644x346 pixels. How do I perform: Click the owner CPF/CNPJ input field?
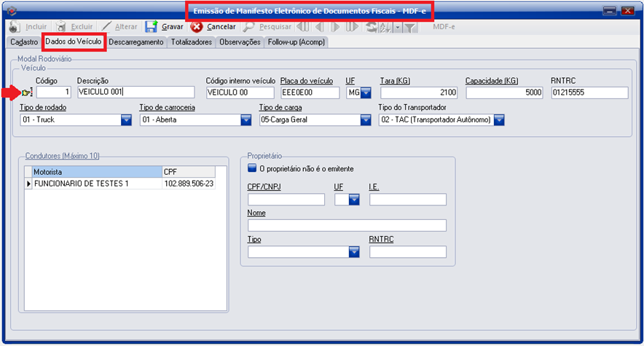[286, 200]
